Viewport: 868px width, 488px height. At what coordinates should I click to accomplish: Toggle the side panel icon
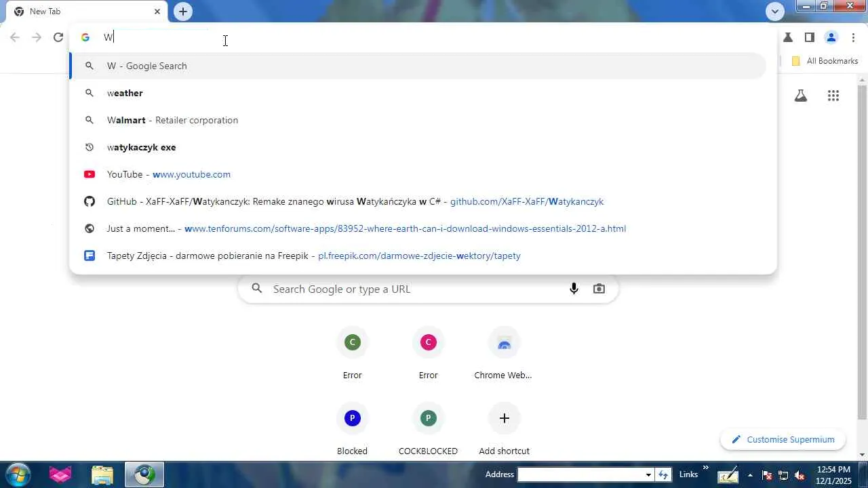[x=810, y=37]
